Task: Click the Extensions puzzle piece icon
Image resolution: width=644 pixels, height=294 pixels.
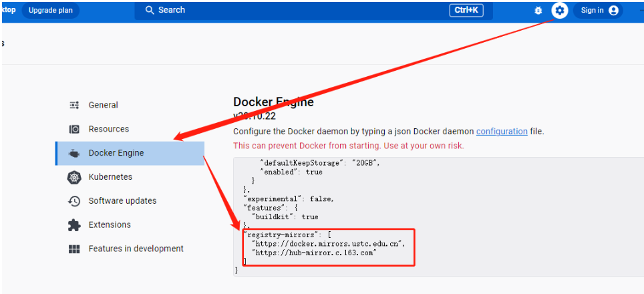Action: coord(74,225)
